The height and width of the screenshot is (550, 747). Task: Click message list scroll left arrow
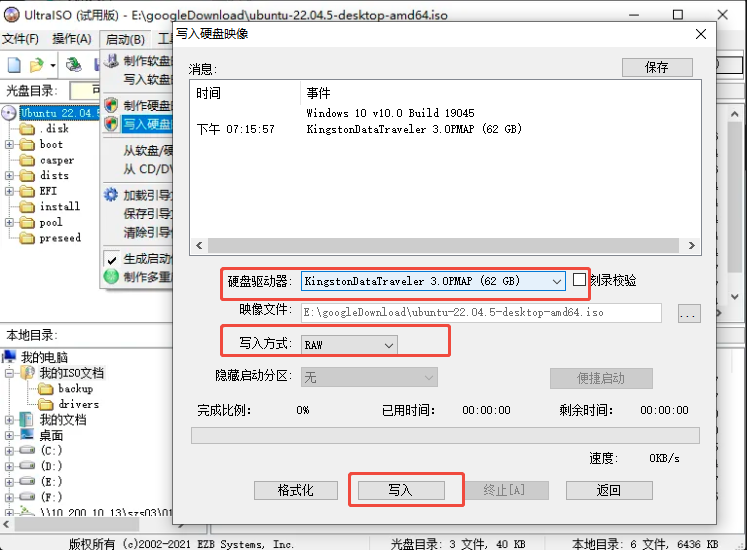coord(199,245)
